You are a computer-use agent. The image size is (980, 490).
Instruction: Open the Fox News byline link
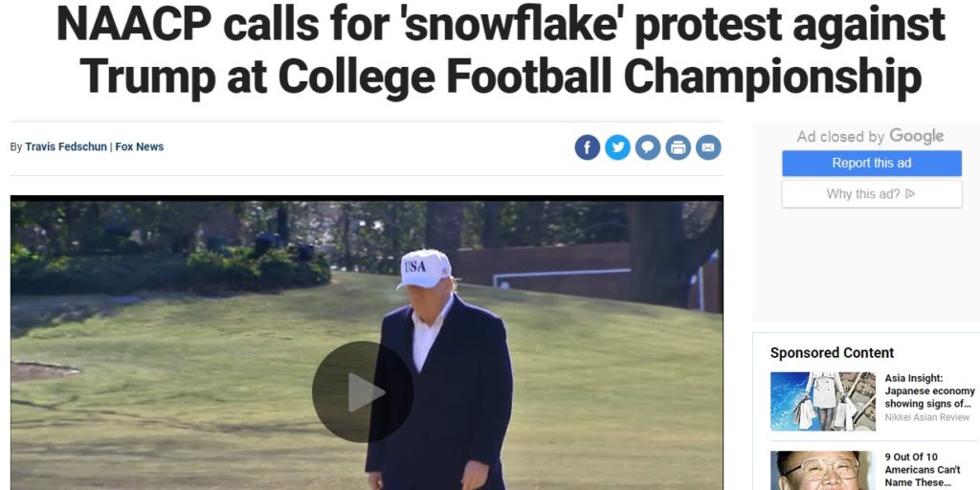[140, 146]
